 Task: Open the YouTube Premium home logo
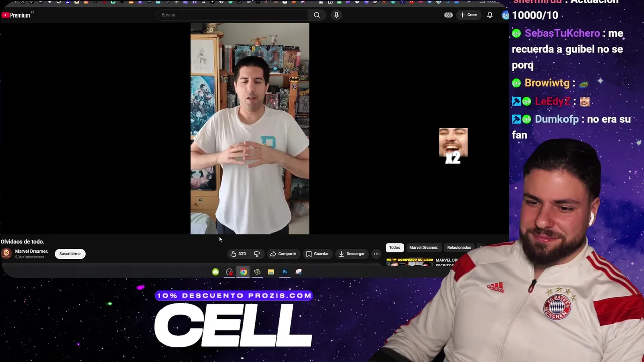(16, 15)
